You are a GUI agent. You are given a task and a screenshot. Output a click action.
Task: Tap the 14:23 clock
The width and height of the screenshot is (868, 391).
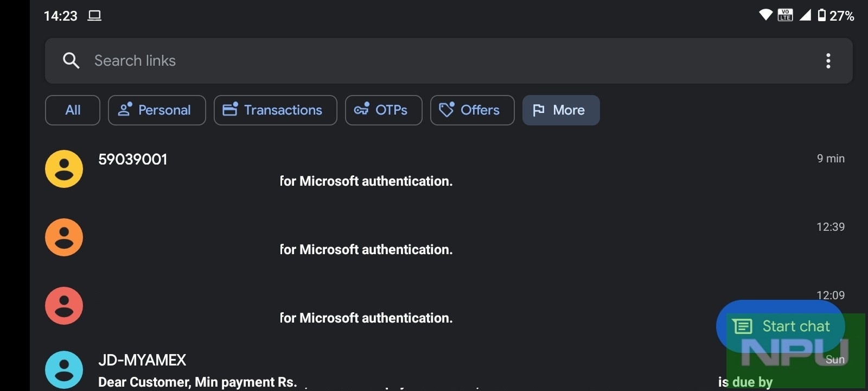pos(61,16)
